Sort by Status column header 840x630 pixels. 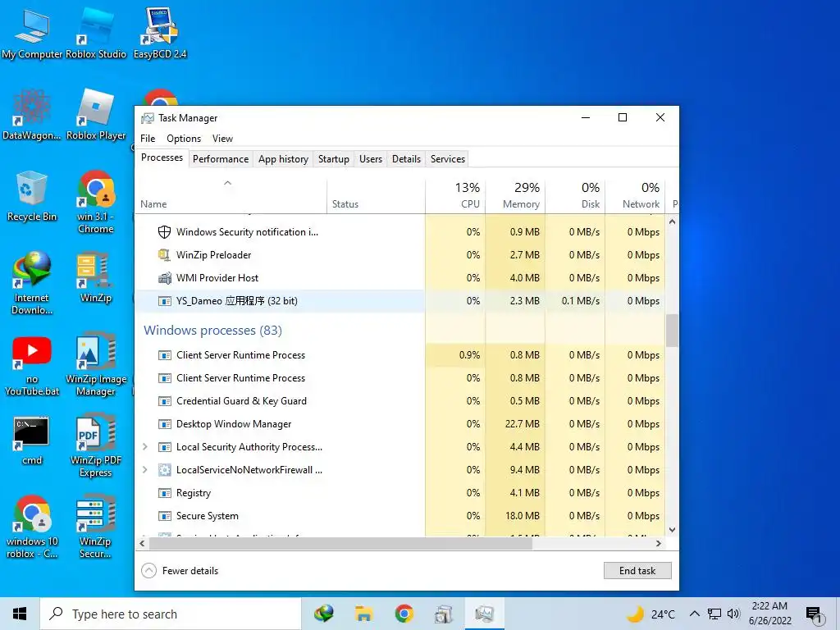pos(376,195)
